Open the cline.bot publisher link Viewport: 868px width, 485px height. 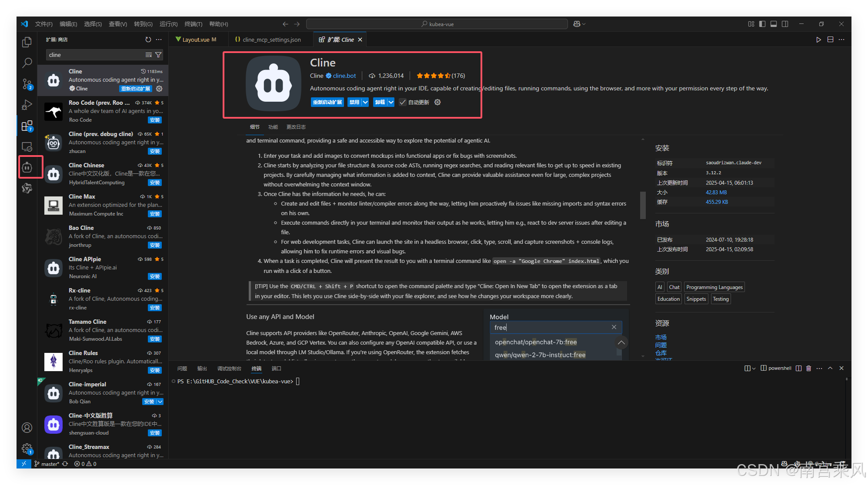(344, 76)
